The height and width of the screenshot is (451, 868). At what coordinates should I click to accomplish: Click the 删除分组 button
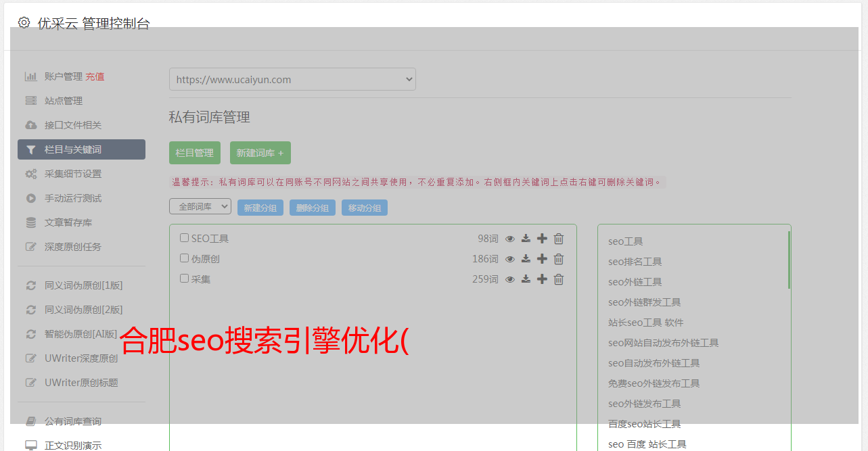pos(313,208)
